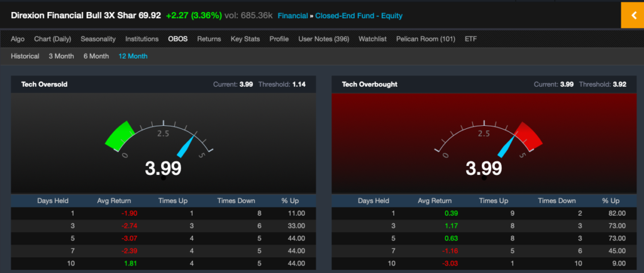Screen dimensions: 644x273
Task: Open the Returns tab
Action: [x=209, y=39]
